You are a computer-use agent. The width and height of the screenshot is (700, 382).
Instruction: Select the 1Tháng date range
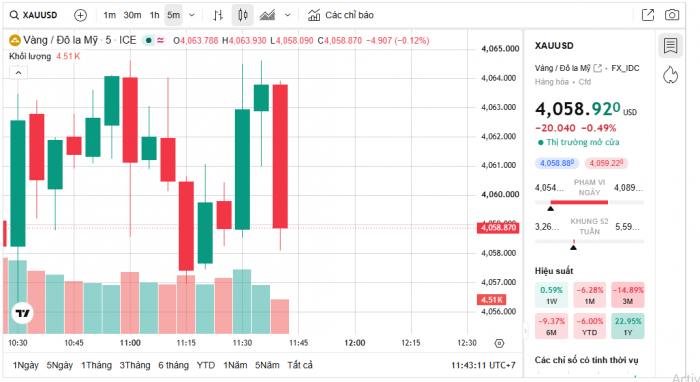click(96, 365)
